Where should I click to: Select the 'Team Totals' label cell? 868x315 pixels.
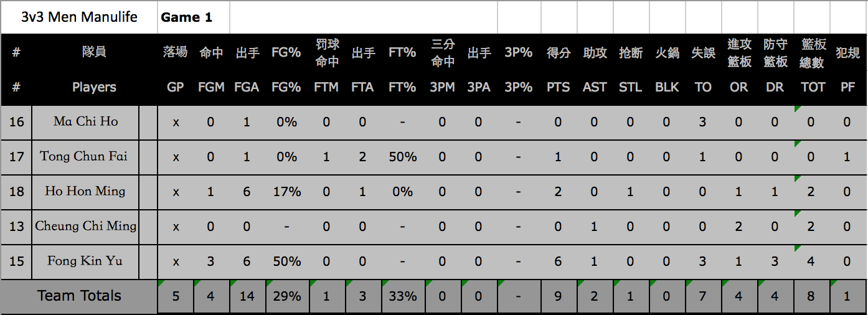point(79,296)
